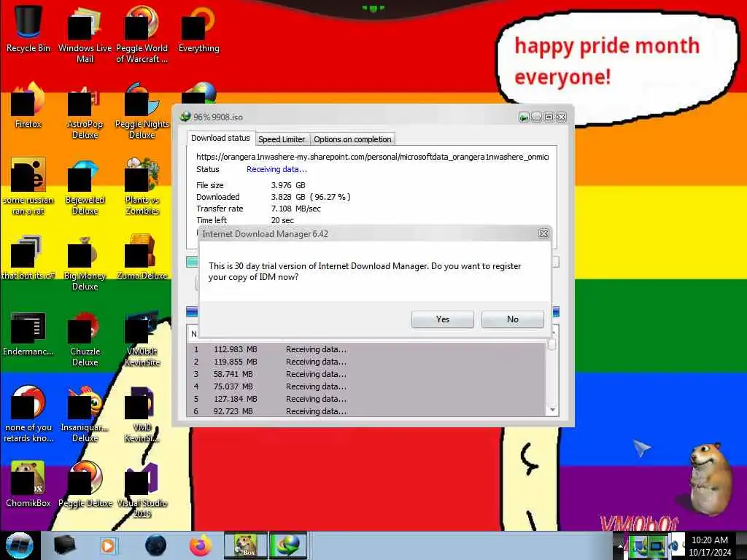
Task: Select the Everything desktop shortcut
Action: pyautogui.click(x=198, y=28)
